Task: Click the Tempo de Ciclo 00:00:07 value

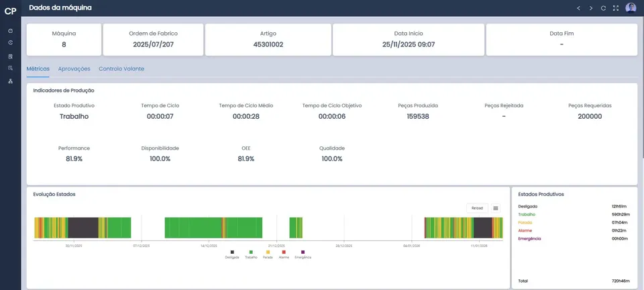Action: tap(160, 116)
